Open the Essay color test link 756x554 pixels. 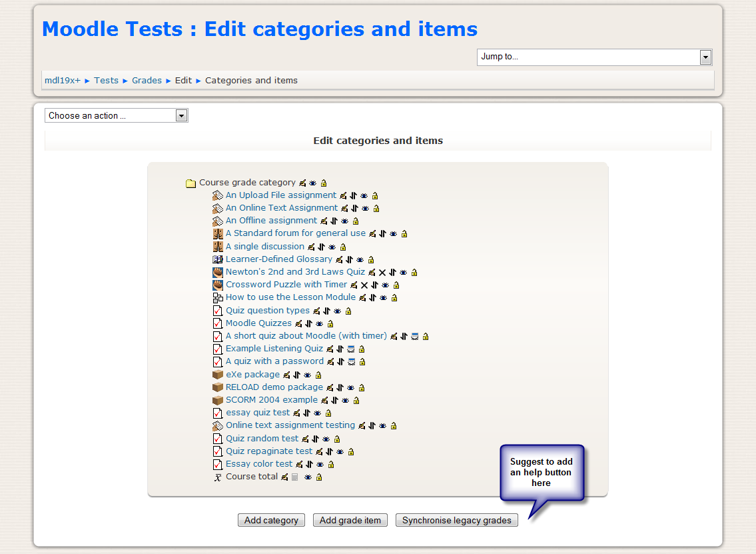coord(259,464)
